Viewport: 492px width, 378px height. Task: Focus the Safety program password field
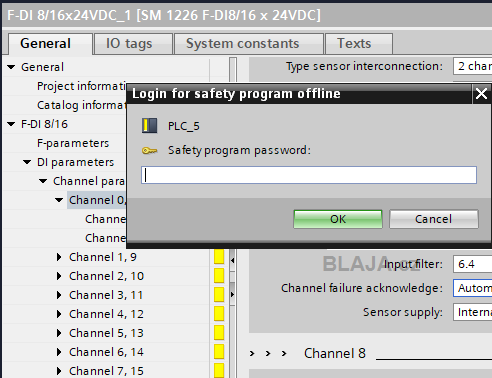pos(309,175)
